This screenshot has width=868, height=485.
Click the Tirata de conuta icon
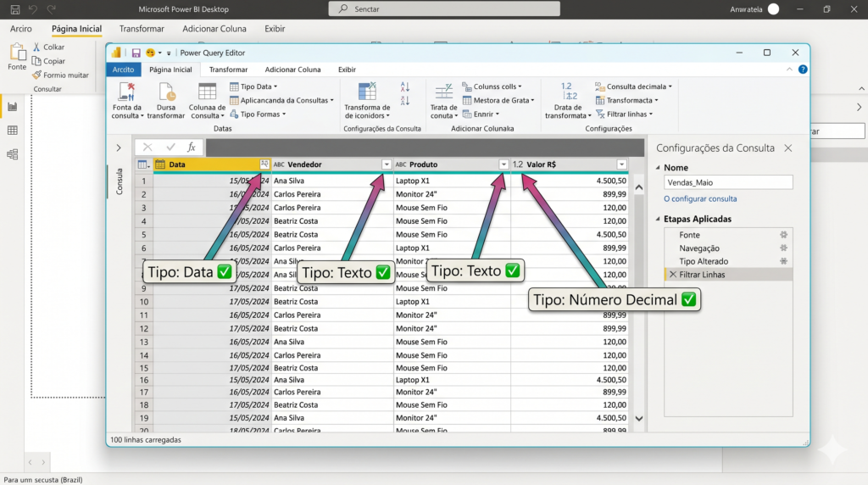click(x=444, y=92)
